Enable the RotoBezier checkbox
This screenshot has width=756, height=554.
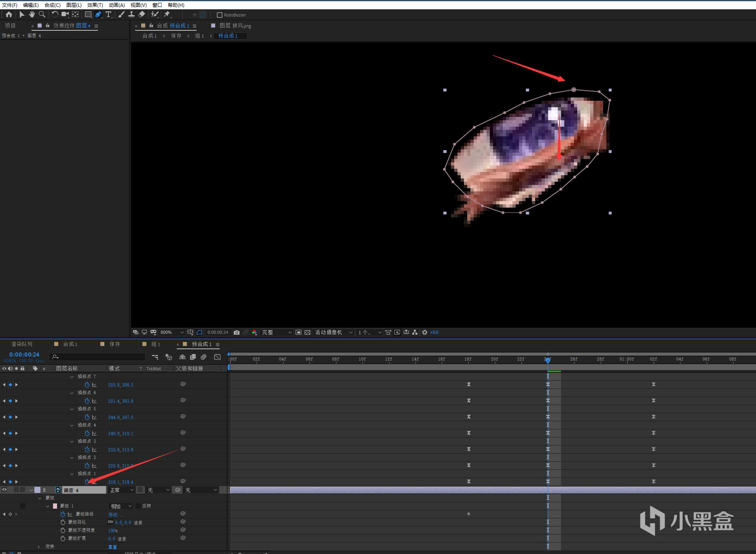click(x=220, y=15)
